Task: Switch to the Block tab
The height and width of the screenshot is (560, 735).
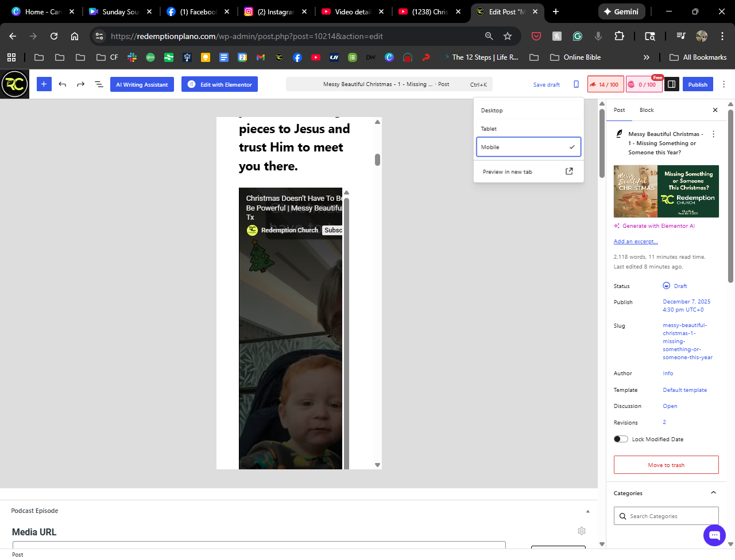Action: tap(647, 110)
